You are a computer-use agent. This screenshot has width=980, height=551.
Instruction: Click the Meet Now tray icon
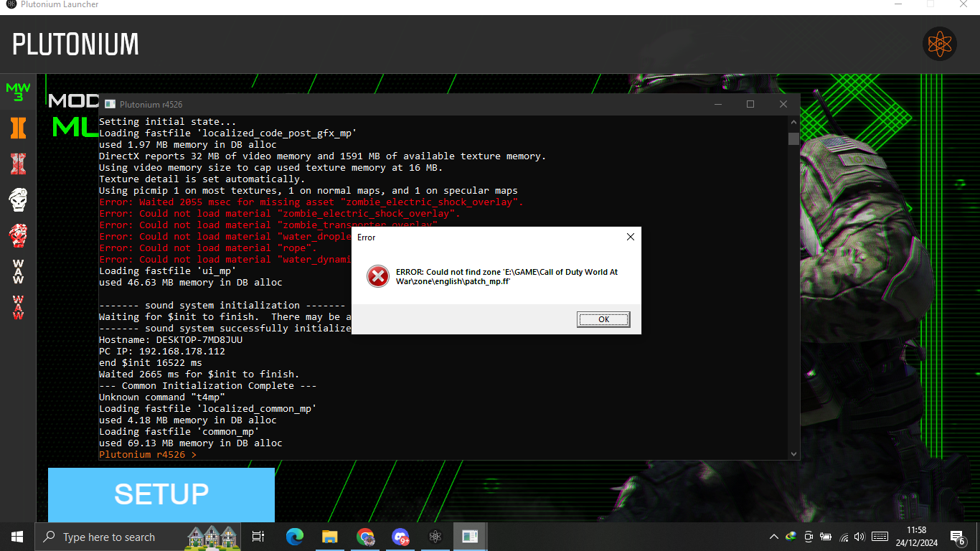coord(809,537)
